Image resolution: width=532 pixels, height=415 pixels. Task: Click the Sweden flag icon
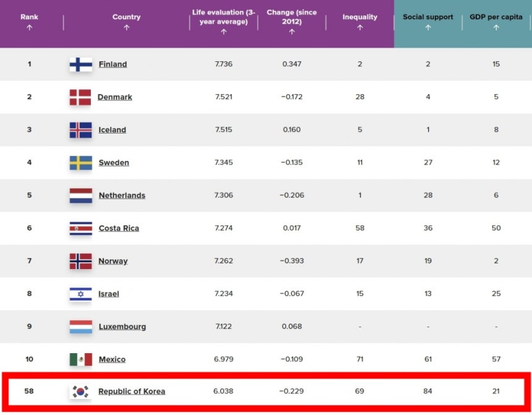point(81,163)
